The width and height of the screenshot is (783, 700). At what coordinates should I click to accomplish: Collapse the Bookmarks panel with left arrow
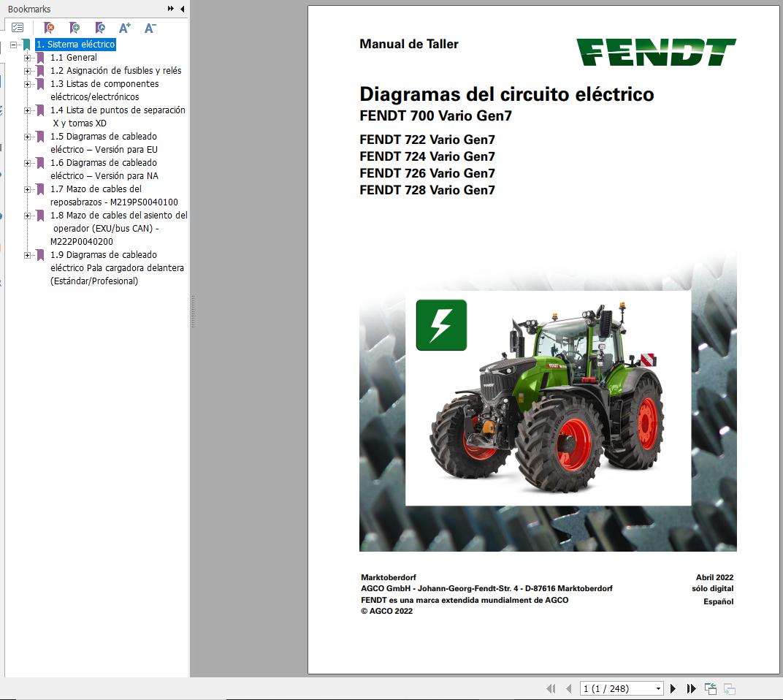coord(183,9)
